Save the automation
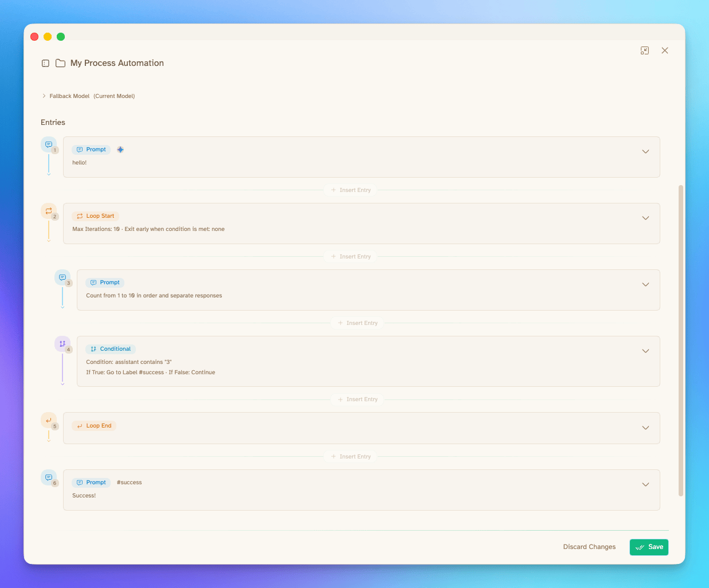Viewport: 709px width, 588px height. [x=649, y=547]
